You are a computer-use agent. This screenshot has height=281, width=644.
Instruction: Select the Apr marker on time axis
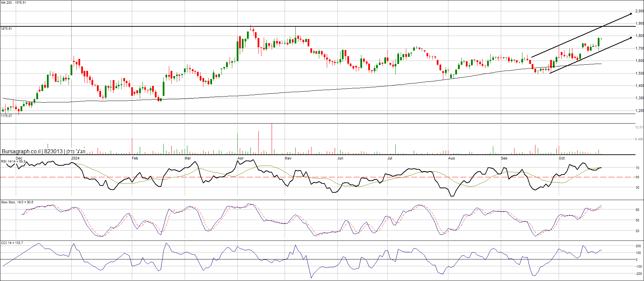click(x=240, y=158)
